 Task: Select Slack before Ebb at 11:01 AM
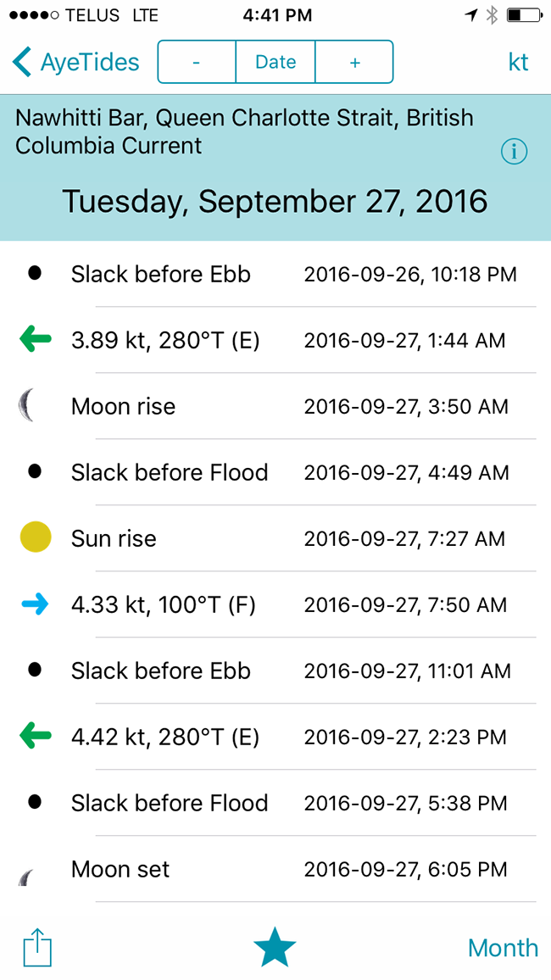pos(275,671)
